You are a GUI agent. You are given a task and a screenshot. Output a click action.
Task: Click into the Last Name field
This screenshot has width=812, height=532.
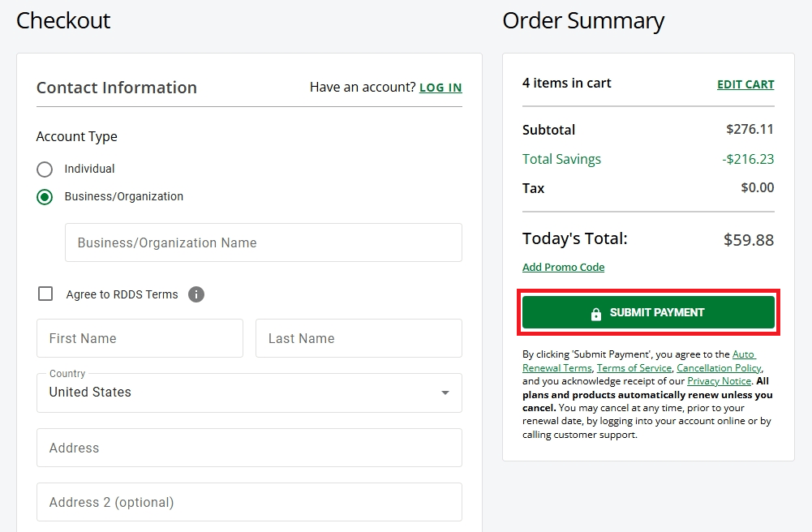click(x=359, y=338)
